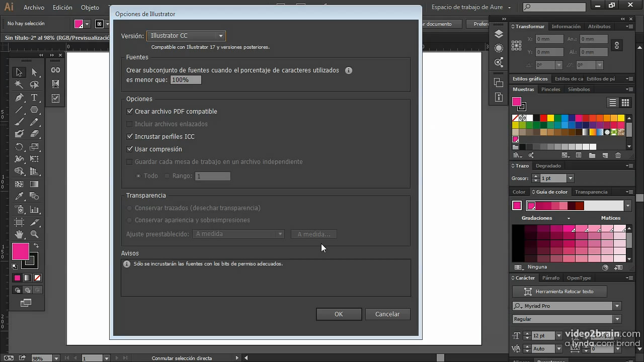644x362 pixels.
Task: Switch swatches to thumbnail grid view
Action: [x=625, y=103]
